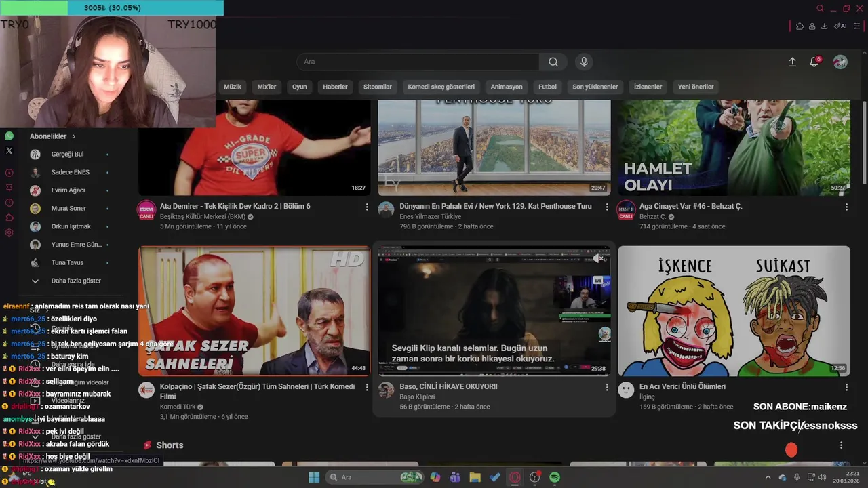Open Orkun Işıtmak subscription channel
The height and width of the screenshot is (488, 868).
[71, 226]
